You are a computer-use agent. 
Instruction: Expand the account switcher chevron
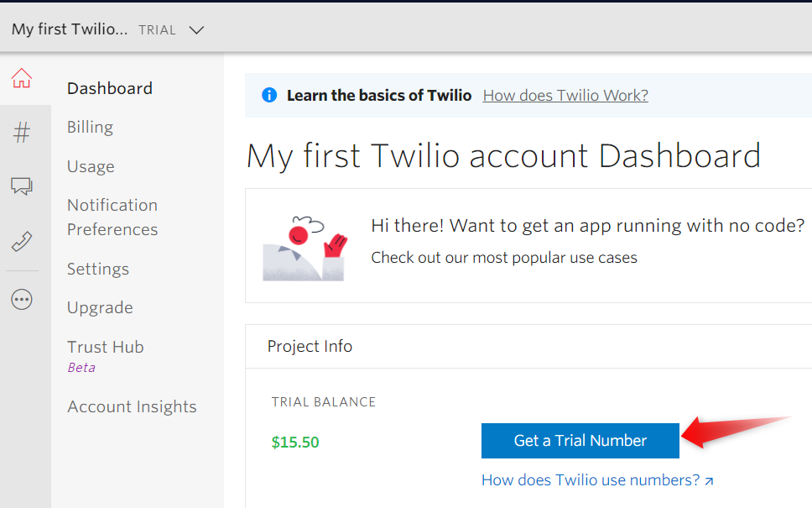coord(196,30)
